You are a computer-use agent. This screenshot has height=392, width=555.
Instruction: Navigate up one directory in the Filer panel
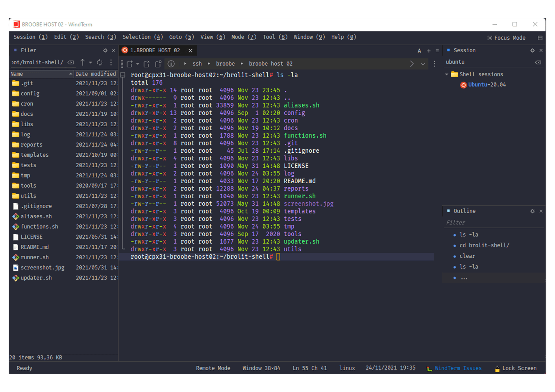click(x=82, y=62)
